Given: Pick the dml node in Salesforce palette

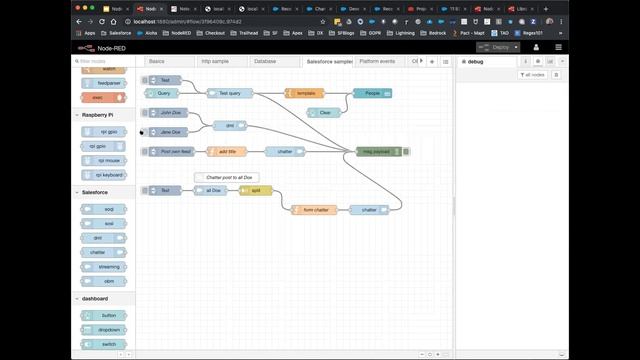Looking at the screenshot, I should (104, 238).
